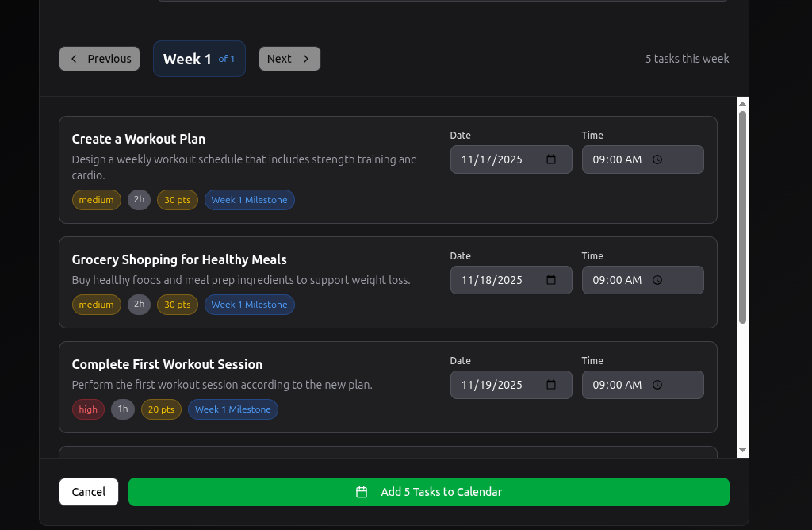This screenshot has height=530, width=812.
Task: Click Add 5 Tasks to Calendar
Action: [428, 492]
